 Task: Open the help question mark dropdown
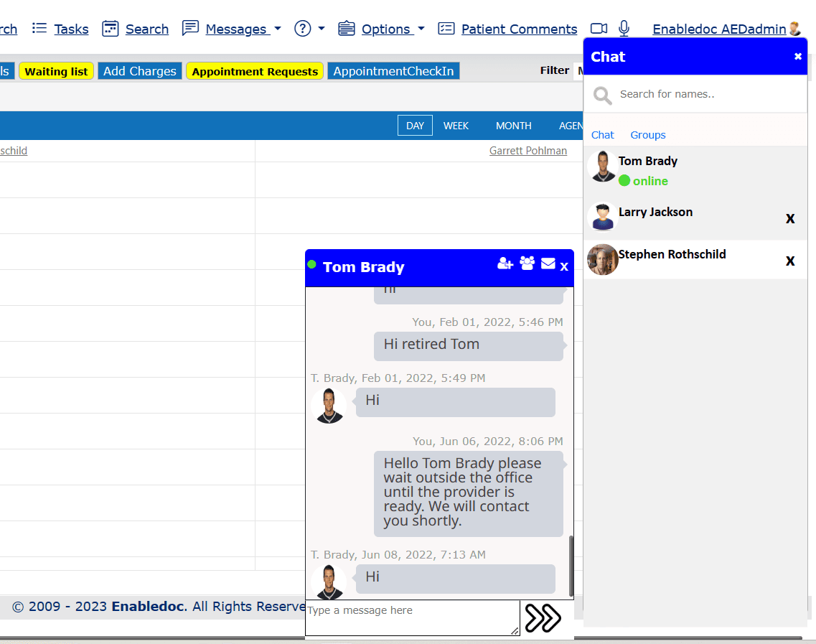tap(309, 29)
